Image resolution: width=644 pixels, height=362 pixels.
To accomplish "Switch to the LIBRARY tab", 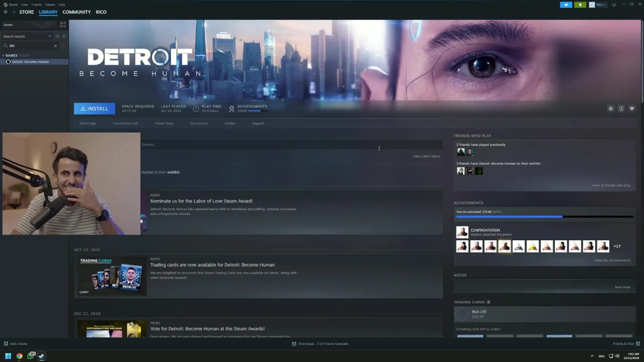I will (x=48, y=12).
